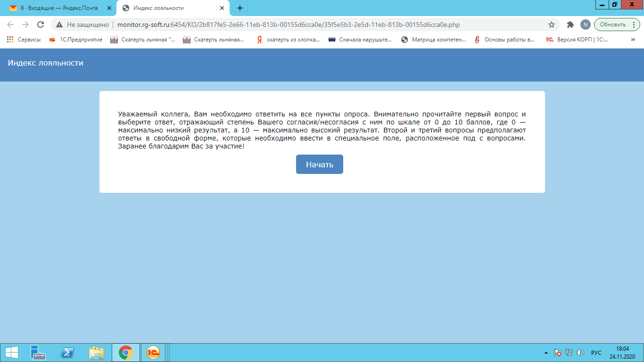Show hidden system tray icons
This screenshot has width=644, height=362.
[546, 353]
